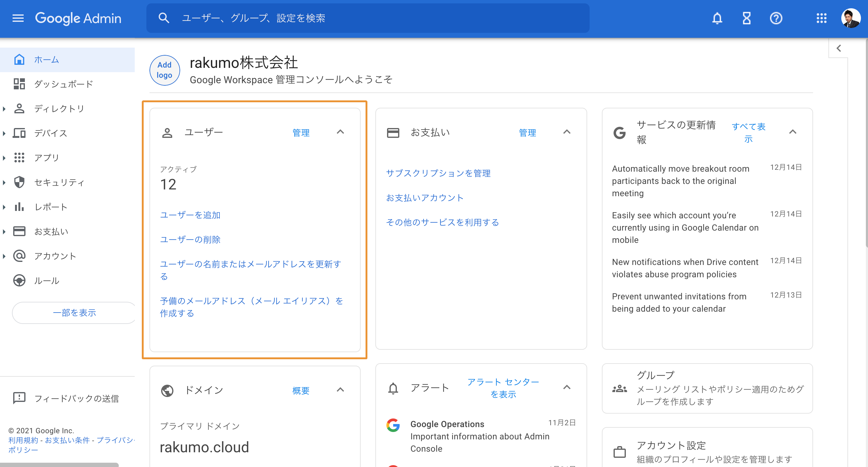Screen dimensions: 868x467
Task: Expand the アプリ sidebar arrow
Action: (4, 158)
